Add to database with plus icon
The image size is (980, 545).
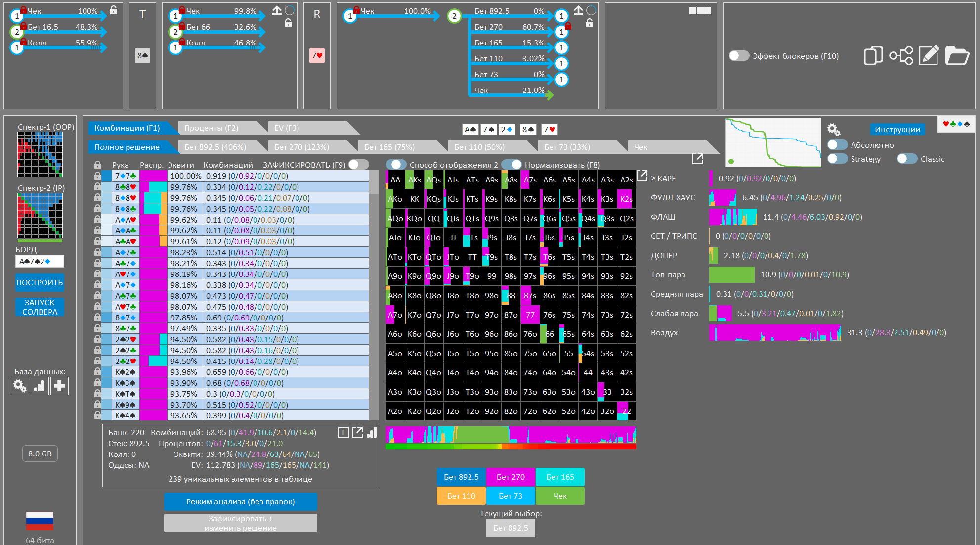[59, 386]
